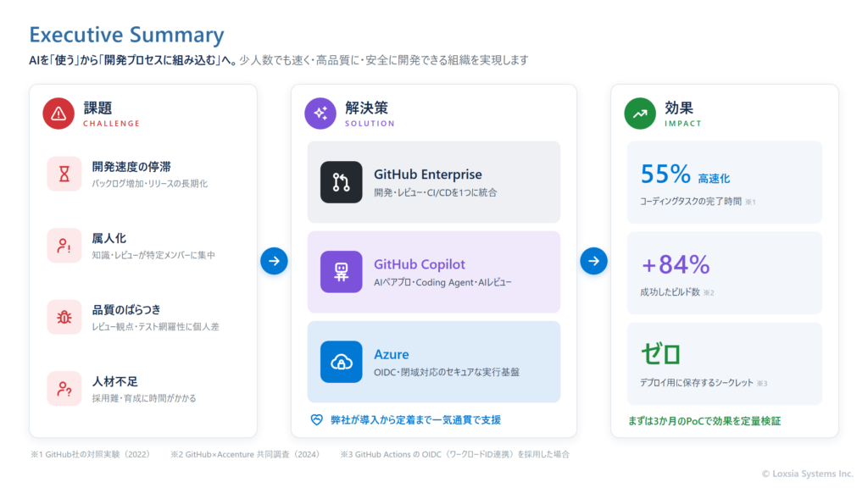Click the text 知識・レビューが特定メンバーに集中
868x488 pixels.
pos(153,255)
